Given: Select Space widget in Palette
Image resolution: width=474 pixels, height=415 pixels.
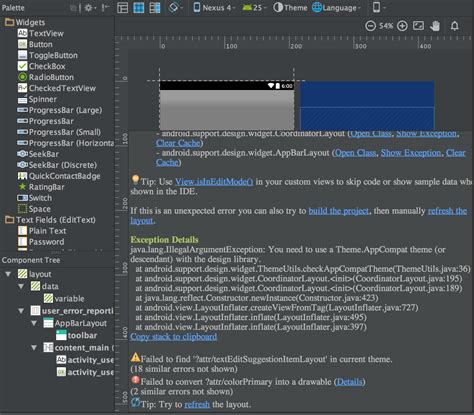Looking at the screenshot, I should click(34, 209).
